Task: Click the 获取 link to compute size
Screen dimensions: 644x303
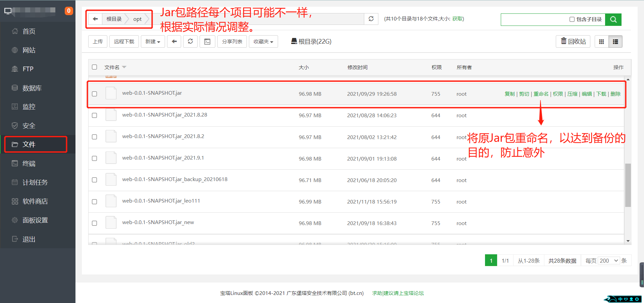Action: pos(457,19)
